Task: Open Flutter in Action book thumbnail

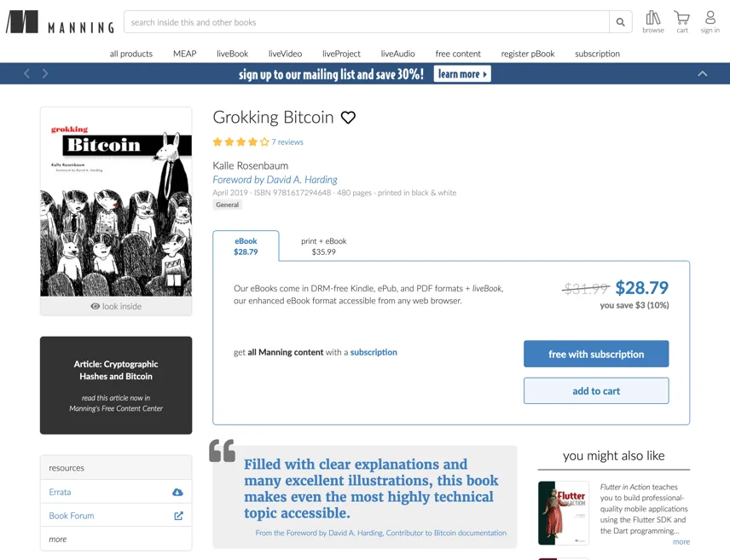Action: tap(564, 513)
